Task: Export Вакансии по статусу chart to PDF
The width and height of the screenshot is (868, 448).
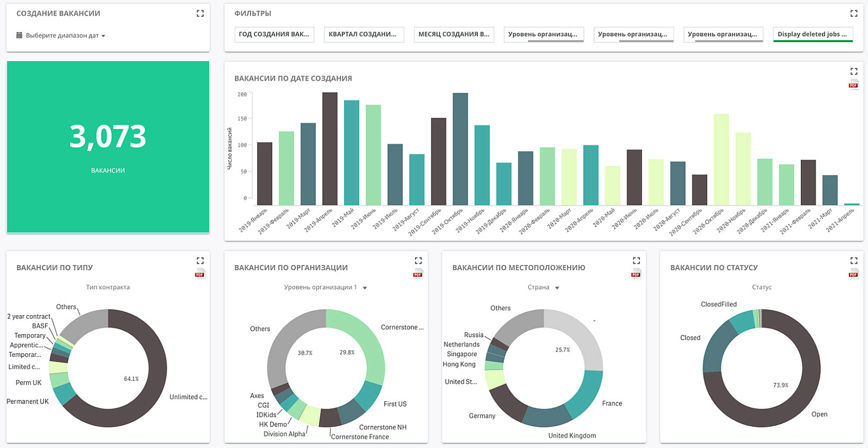Action: coord(853,273)
